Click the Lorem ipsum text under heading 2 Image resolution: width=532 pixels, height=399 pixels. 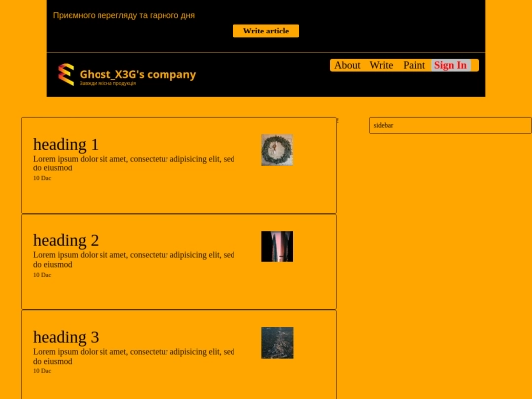(134, 259)
